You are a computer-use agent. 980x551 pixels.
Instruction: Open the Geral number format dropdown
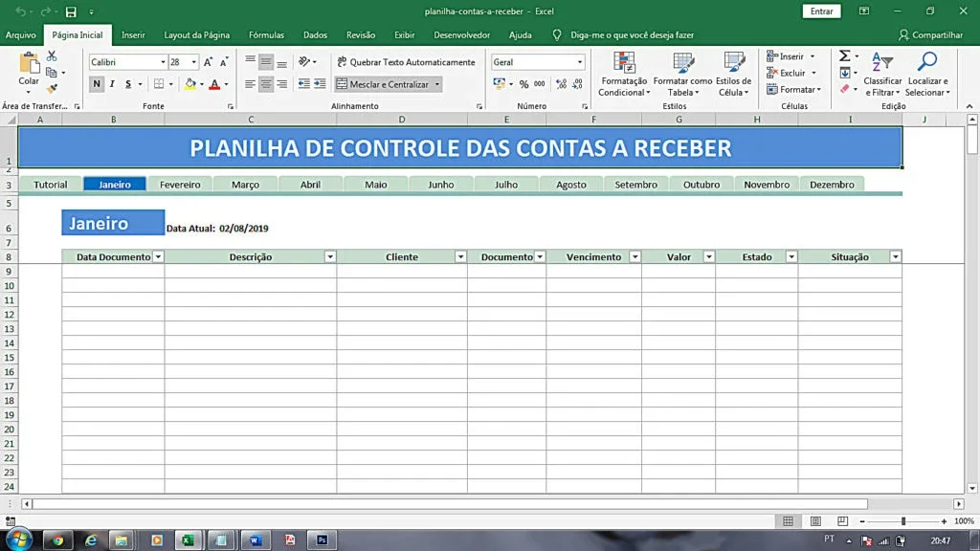tap(579, 62)
